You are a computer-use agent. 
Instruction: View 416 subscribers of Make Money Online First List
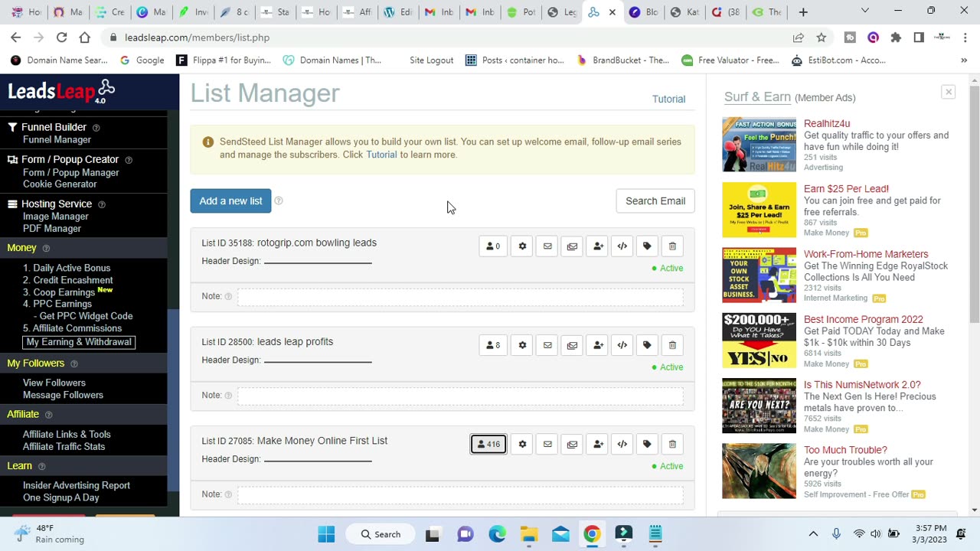pos(488,444)
